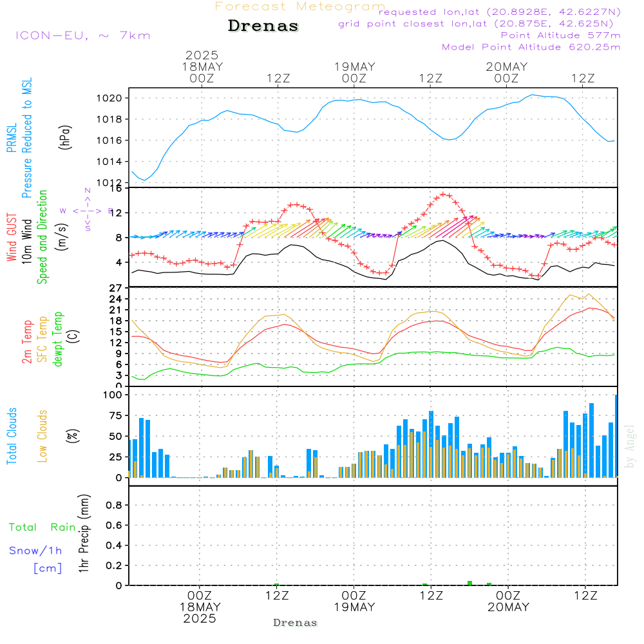Click the '2m Temp' red legend label

coord(26,342)
